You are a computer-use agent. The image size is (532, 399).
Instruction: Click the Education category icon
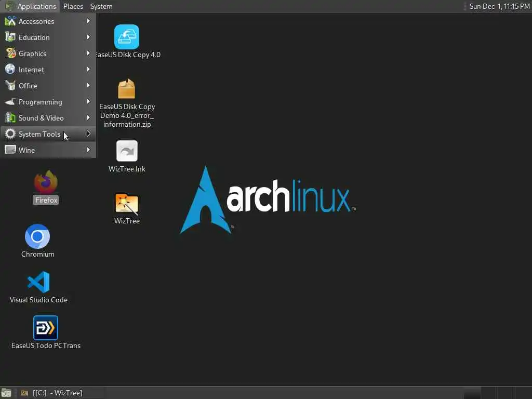pyautogui.click(x=10, y=37)
